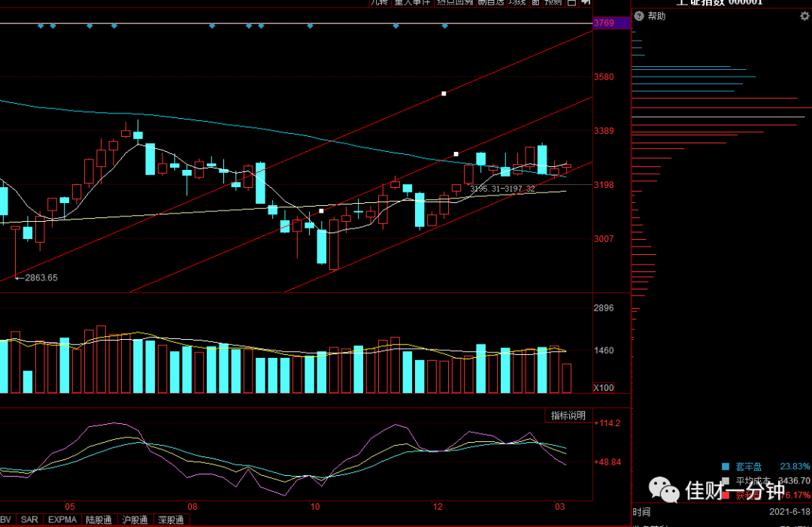
Task: Click the blue 套牢盘 legend swatch
Action: coord(726,466)
